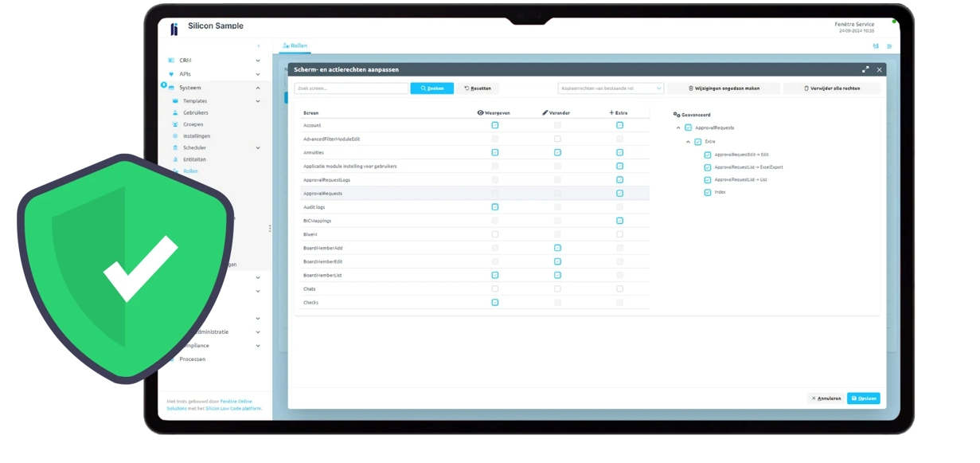Click the Silicon Sample logo icon
This screenshot has height=463, width=980.
[x=174, y=29]
